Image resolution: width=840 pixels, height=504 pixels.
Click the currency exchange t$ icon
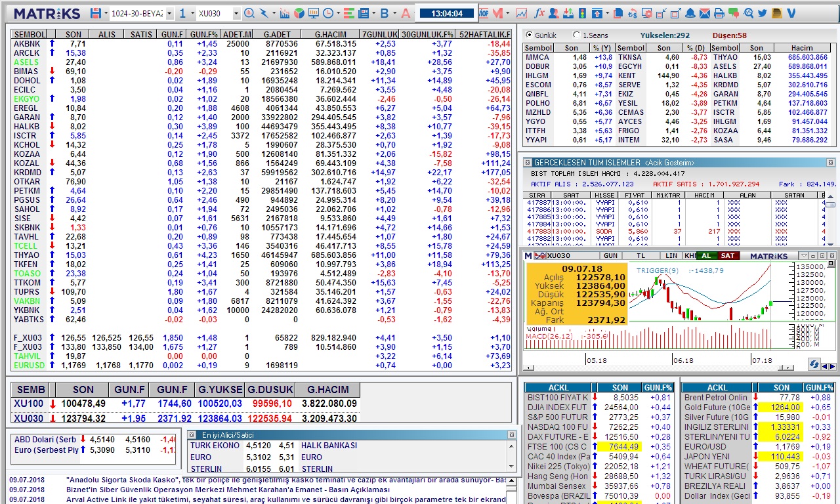(x=633, y=13)
